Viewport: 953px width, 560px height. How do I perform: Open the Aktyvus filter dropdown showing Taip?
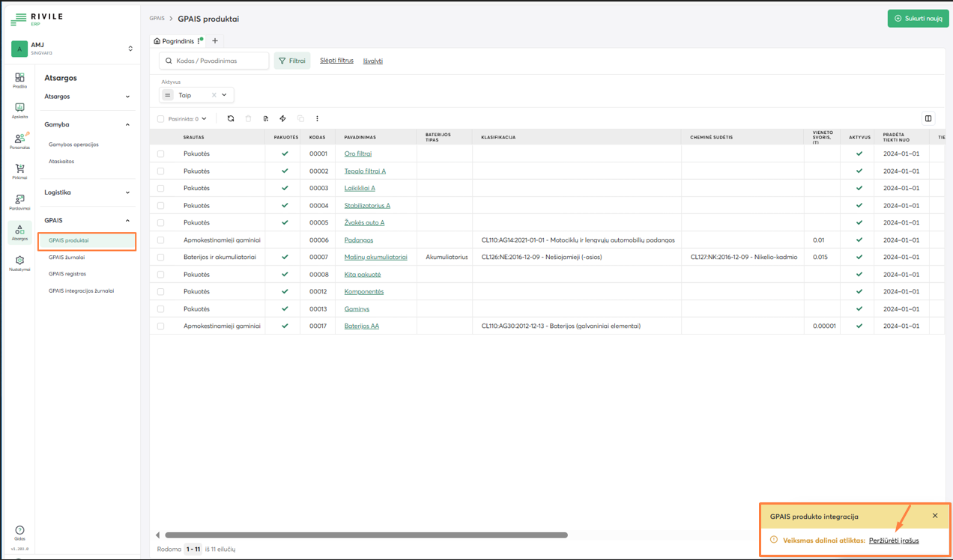point(223,95)
